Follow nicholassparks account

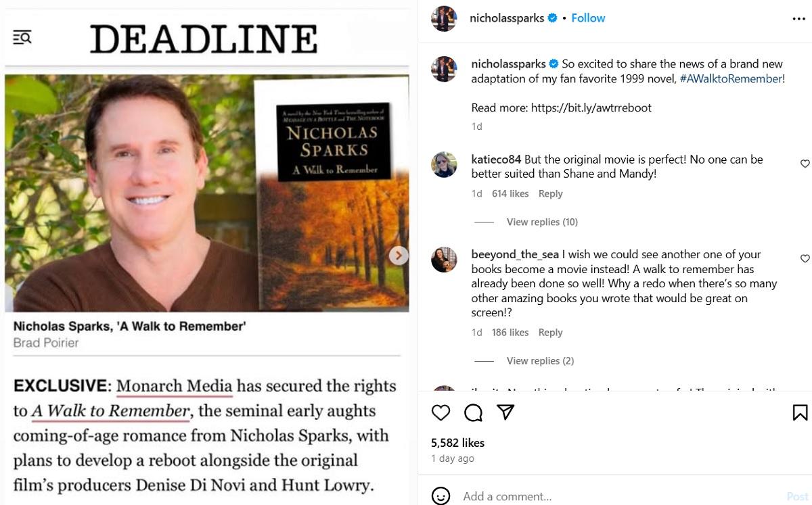click(588, 18)
